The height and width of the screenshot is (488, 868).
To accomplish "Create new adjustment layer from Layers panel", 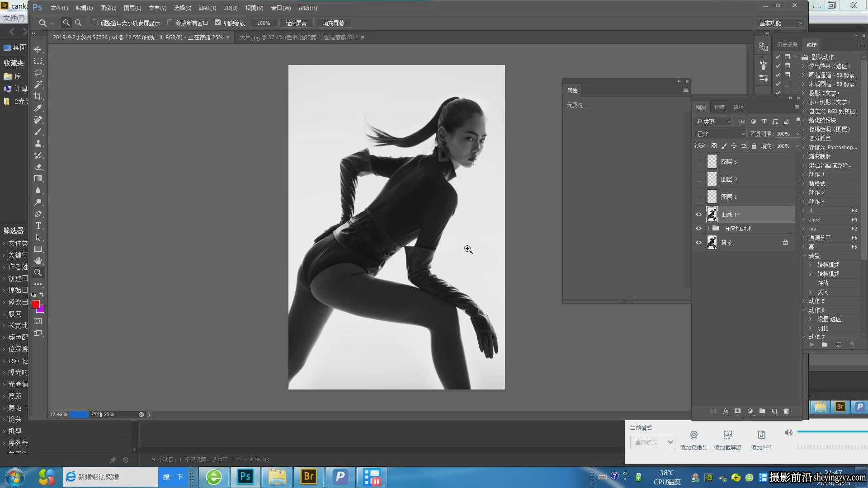I will pyautogui.click(x=750, y=411).
